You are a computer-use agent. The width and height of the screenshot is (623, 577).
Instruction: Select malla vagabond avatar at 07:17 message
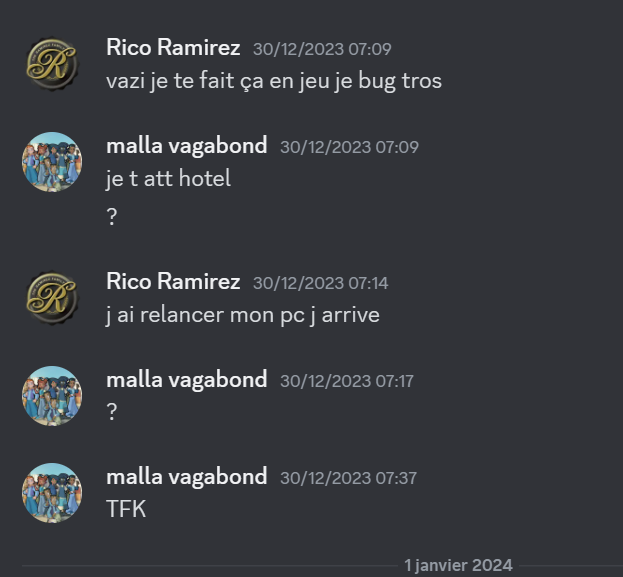52,396
